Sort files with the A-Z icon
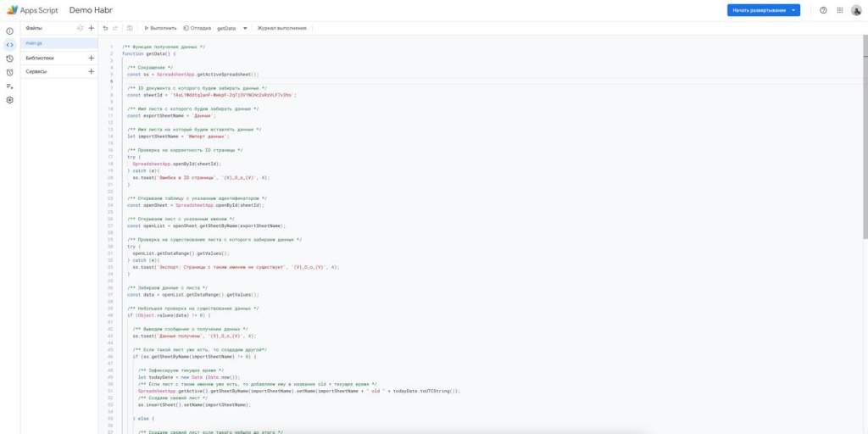 click(x=81, y=28)
